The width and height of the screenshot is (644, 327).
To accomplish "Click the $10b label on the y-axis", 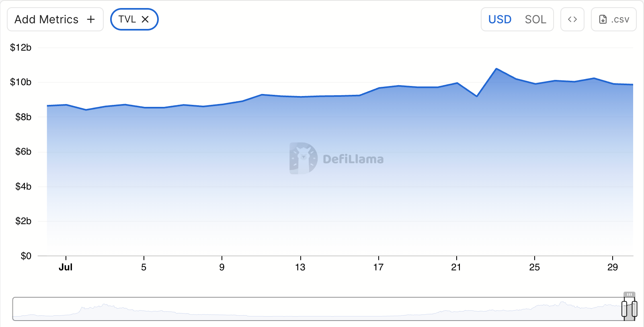I will click(21, 82).
